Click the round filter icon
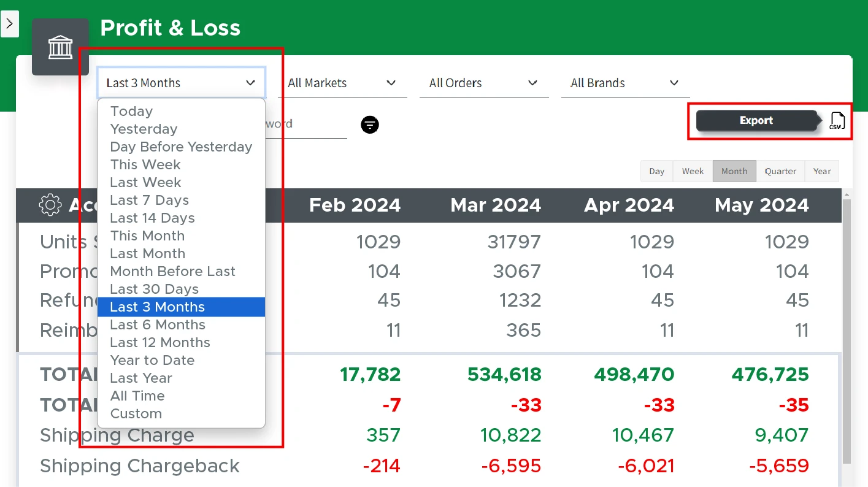 pos(370,125)
